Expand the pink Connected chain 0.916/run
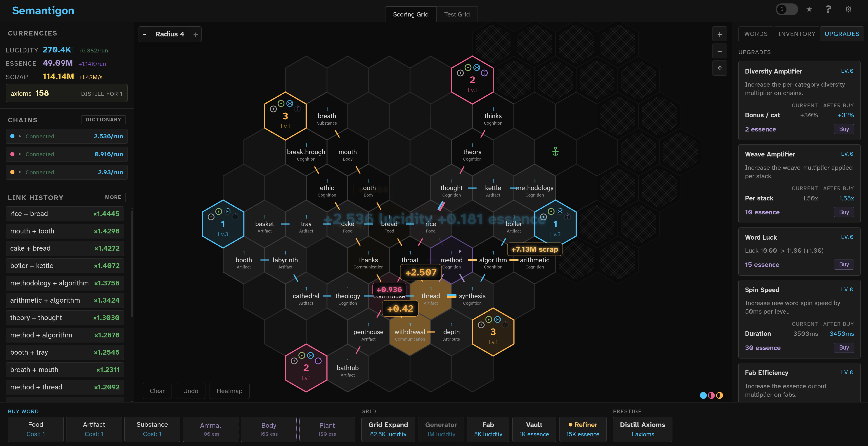Image resolution: width=868 pixels, height=446 pixels. [x=20, y=154]
